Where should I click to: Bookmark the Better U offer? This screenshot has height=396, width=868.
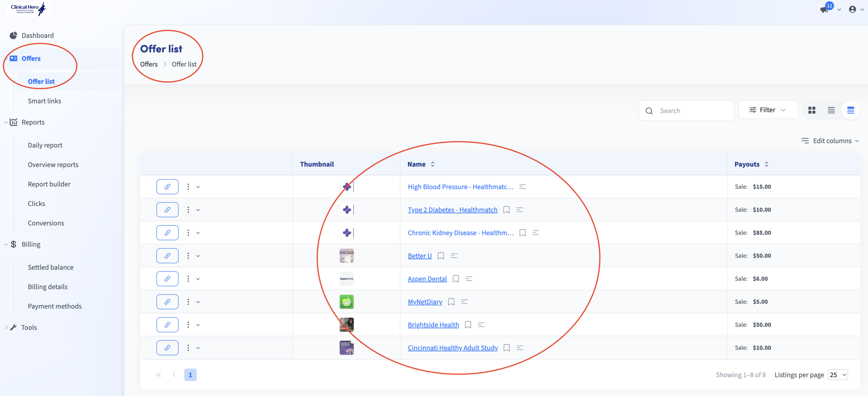pos(441,256)
